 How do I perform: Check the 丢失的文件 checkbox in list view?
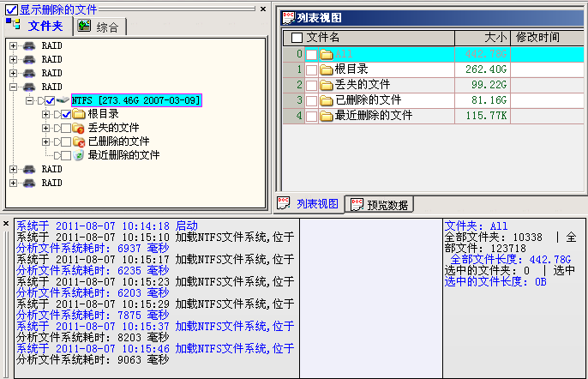click(x=311, y=85)
